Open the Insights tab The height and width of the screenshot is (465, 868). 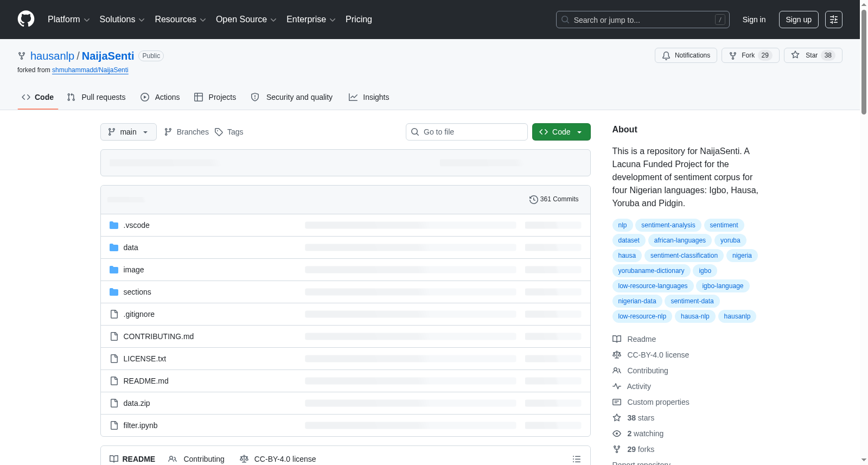(369, 97)
